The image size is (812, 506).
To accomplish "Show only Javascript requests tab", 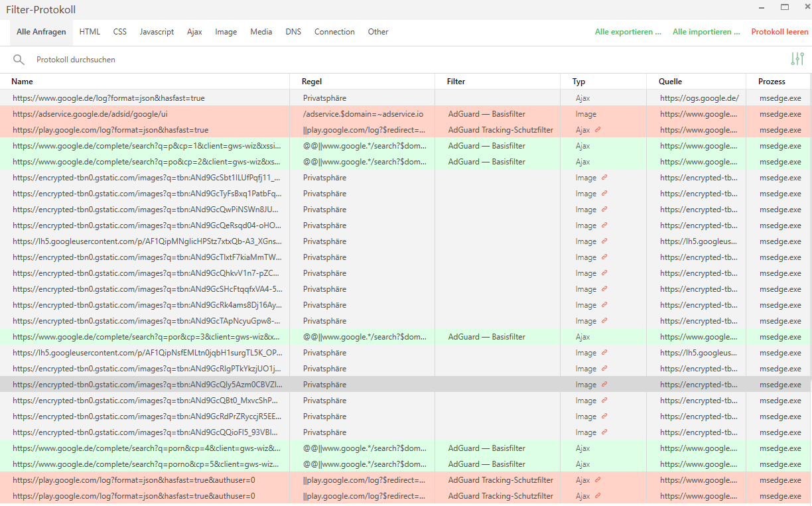I will pyautogui.click(x=157, y=32).
